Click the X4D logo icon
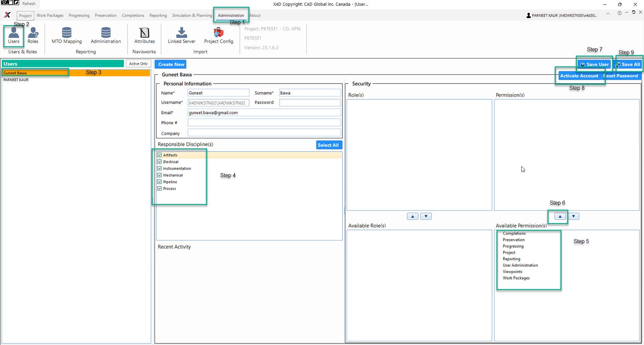The height and width of the screenshot is (345, 644). (x=7, y=15)
